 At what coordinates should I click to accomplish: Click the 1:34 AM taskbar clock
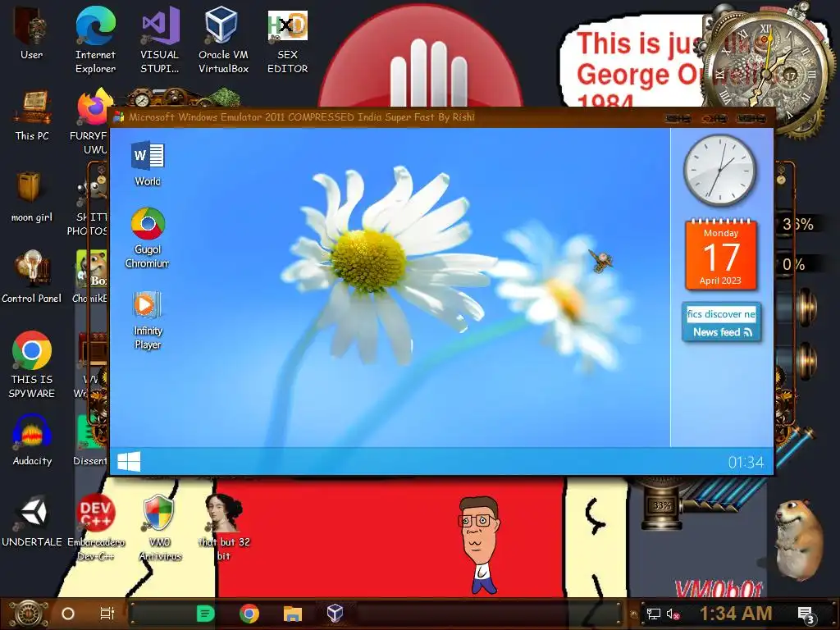736,614
